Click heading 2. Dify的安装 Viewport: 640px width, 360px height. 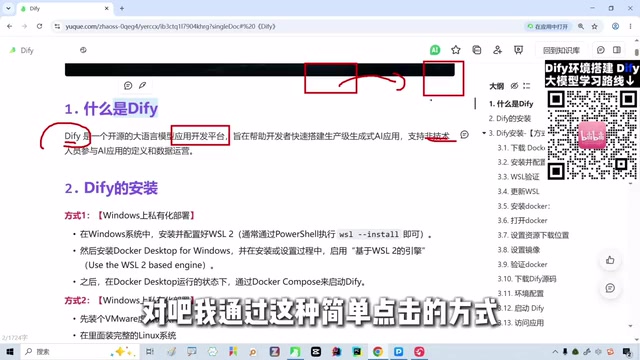coord(111,188)
